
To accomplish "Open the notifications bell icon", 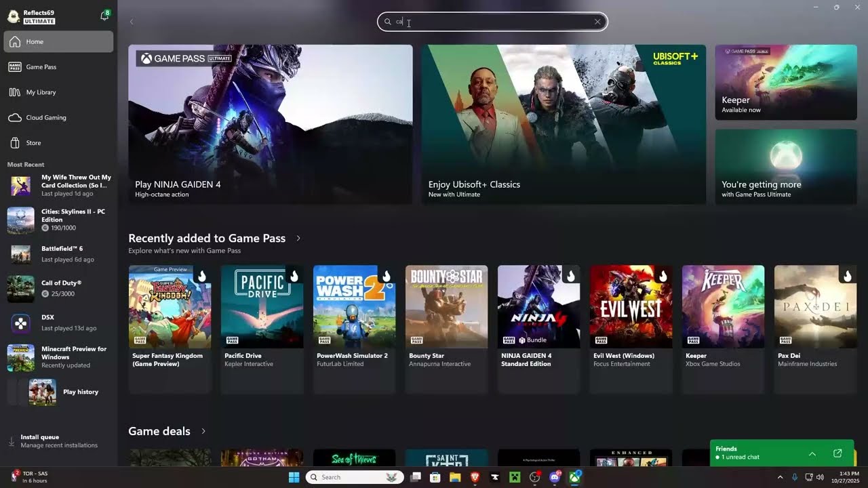I will point(104,16).
